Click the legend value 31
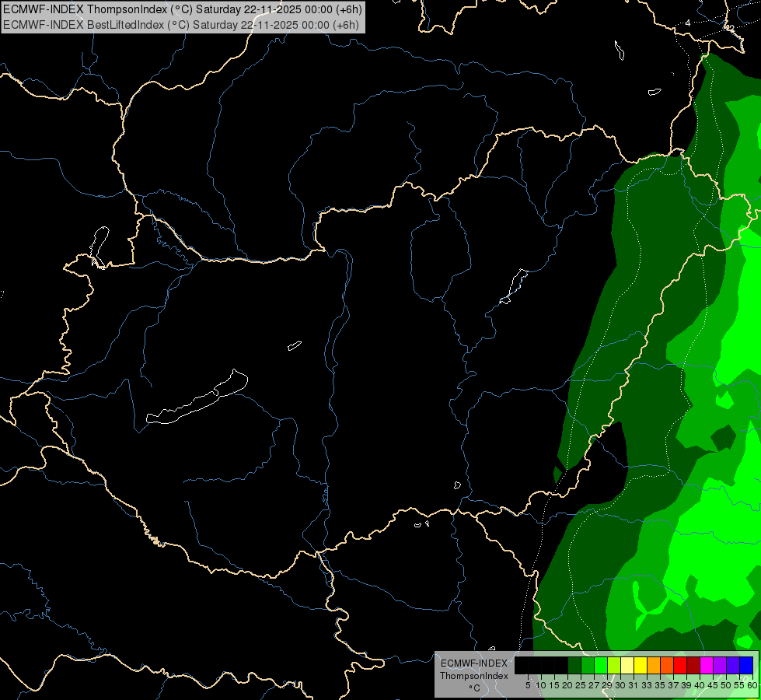Viewport: 761px width, 700px height. (x=633, y=685)
